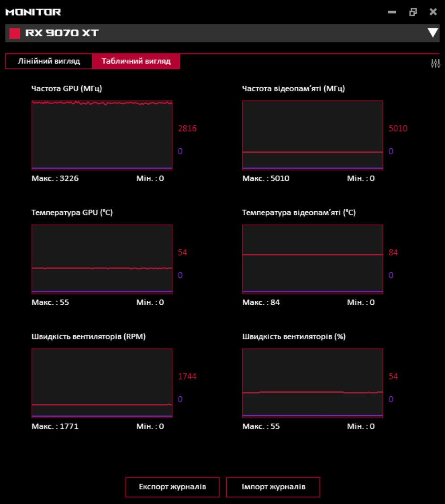Click the GPU clock value 2816
Image resolution: width=445 pixels, height=504 pixels.
pyautogui.click(x=187, y=129)
